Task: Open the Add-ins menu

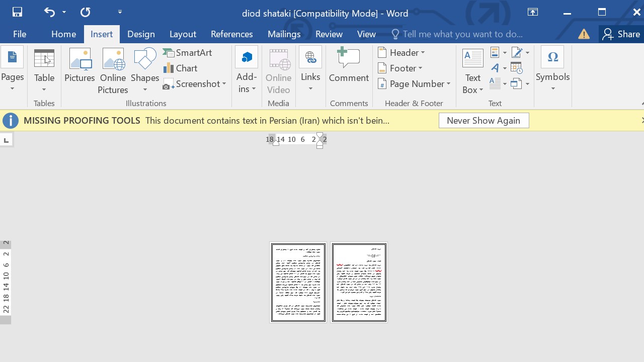Action: coord(247,70)
